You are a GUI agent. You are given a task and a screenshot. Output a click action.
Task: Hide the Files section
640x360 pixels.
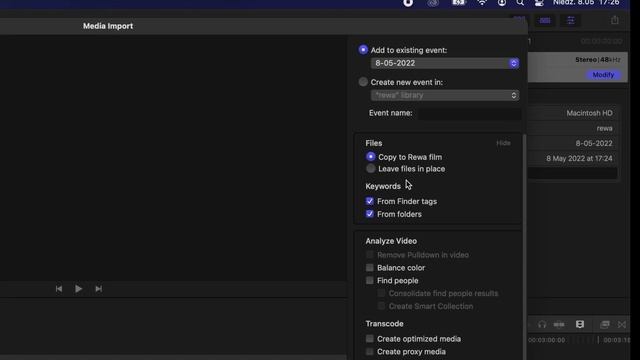click(503, 143)
